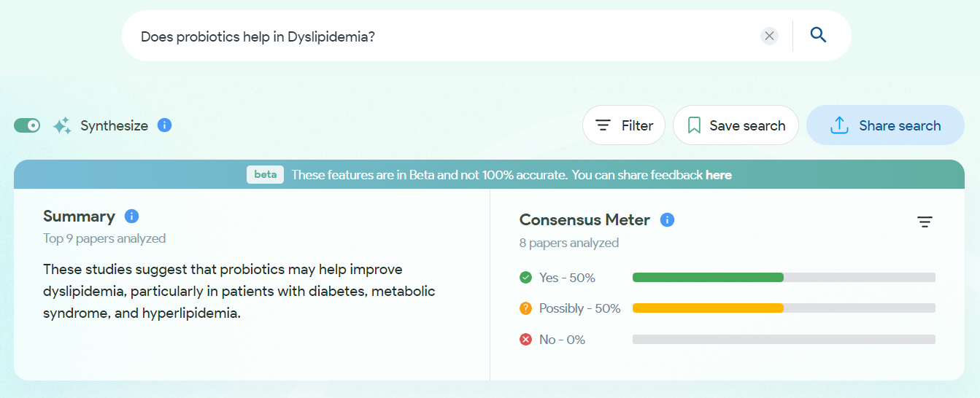
Task: Click the orange Possibly question icon
Action: (525, 308)
